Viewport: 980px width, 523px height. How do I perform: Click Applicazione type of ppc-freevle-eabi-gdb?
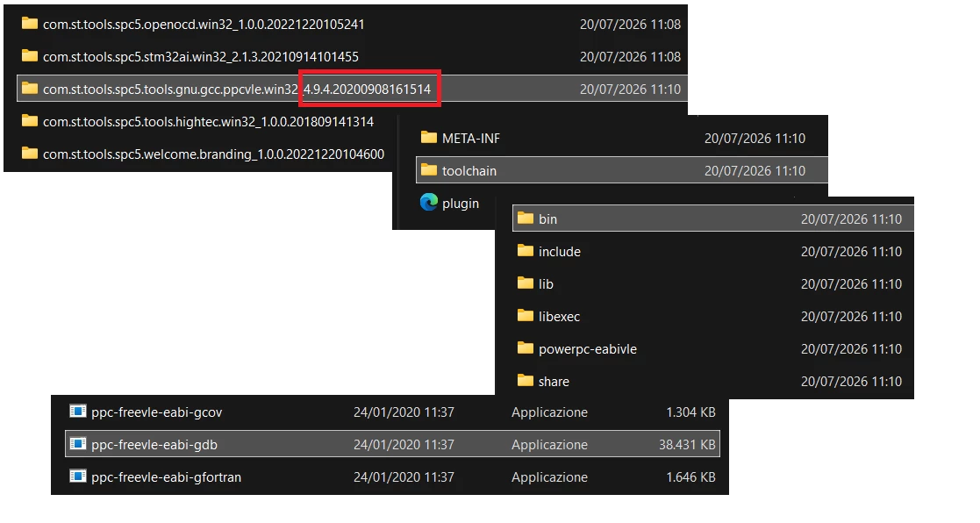[x=549, y=445]
